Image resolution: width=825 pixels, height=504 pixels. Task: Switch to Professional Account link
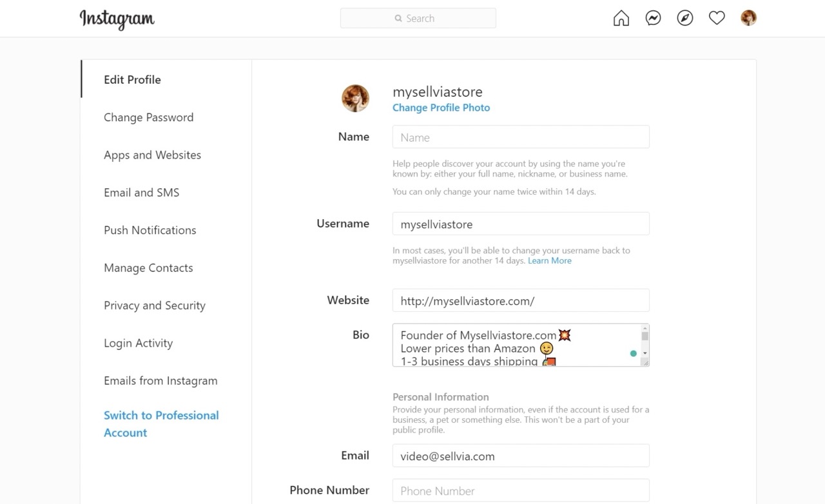tap(160, 423)
